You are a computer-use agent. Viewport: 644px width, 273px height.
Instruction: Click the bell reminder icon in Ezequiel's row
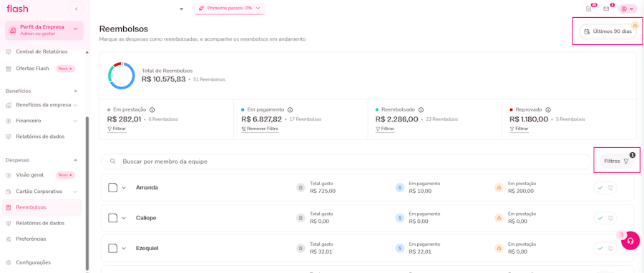pyautogui.click(x=611, y=249)
